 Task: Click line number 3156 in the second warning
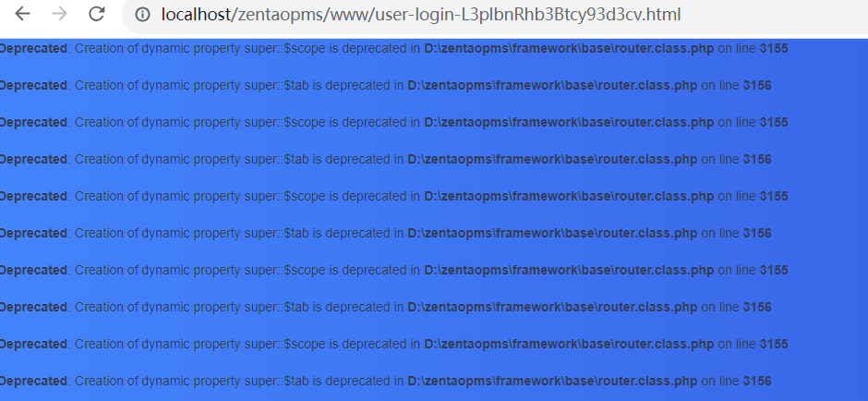click(756, 85)
